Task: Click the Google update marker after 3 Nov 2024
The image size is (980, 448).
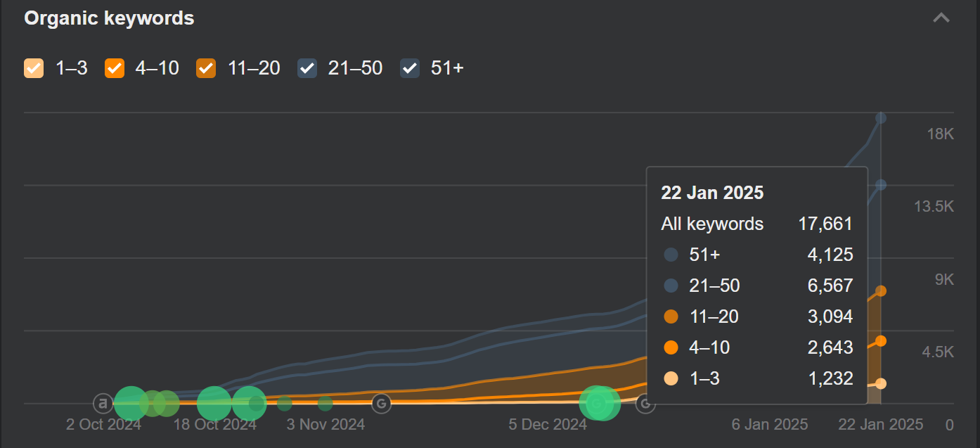Action: pos(381,403)
